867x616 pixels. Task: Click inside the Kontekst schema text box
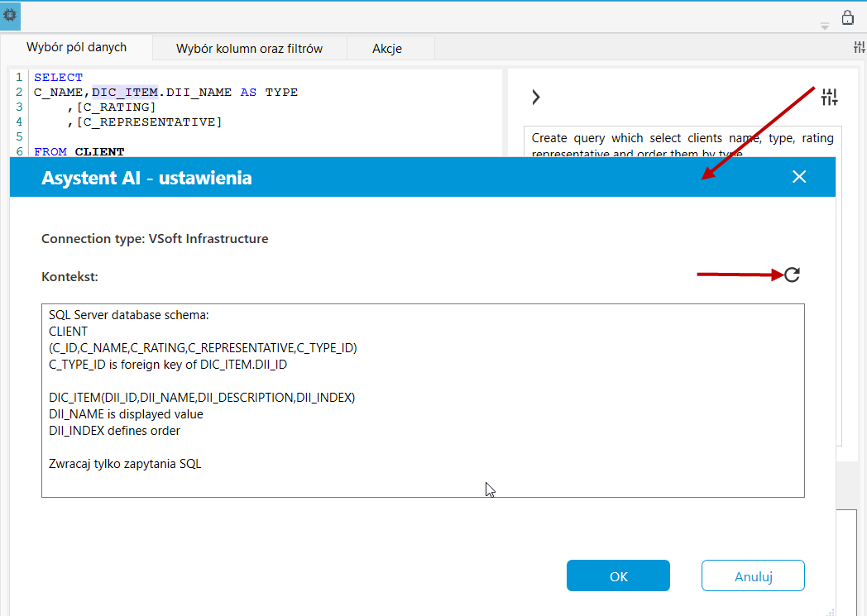[x=423, y=400]
